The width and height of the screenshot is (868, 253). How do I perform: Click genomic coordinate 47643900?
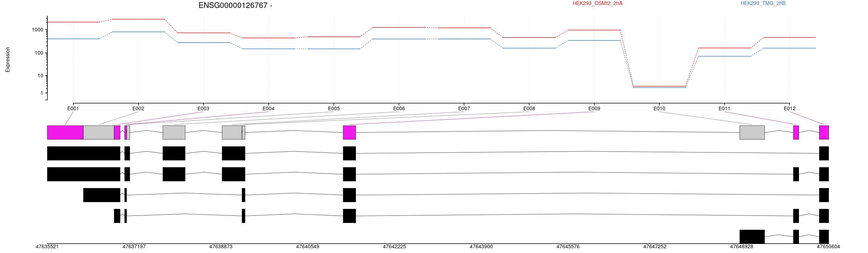point(481,247)
